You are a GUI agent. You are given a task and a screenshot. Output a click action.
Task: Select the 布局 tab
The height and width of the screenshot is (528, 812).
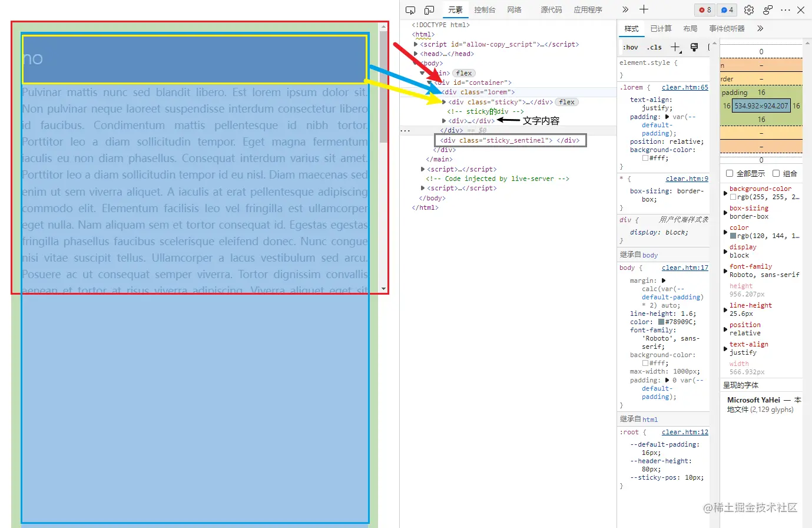[690, 28]
